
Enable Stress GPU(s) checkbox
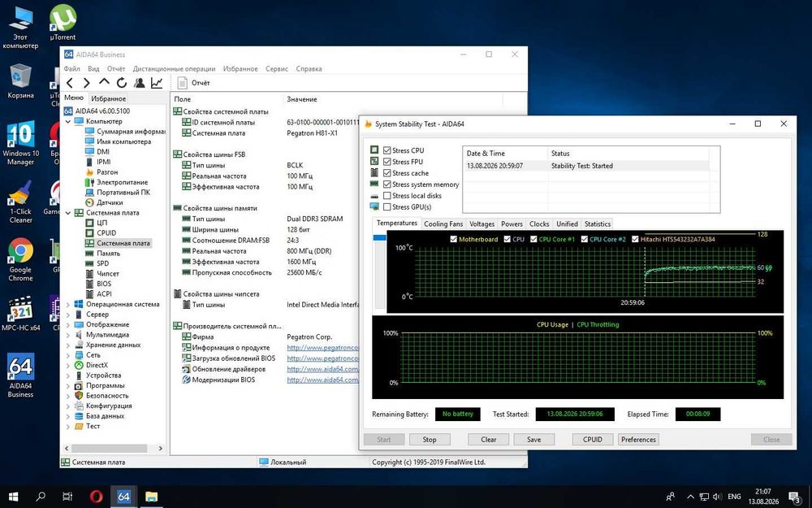tap(387, 206)
